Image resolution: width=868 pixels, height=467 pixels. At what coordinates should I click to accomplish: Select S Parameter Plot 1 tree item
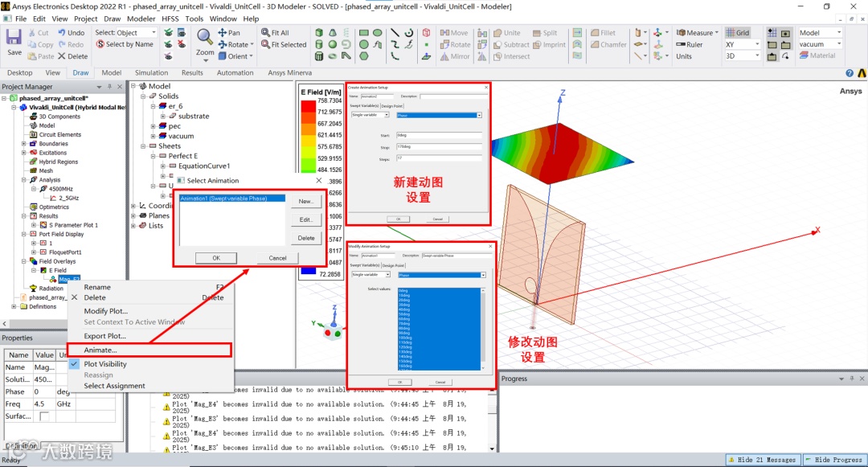click(x=73, y=225)
